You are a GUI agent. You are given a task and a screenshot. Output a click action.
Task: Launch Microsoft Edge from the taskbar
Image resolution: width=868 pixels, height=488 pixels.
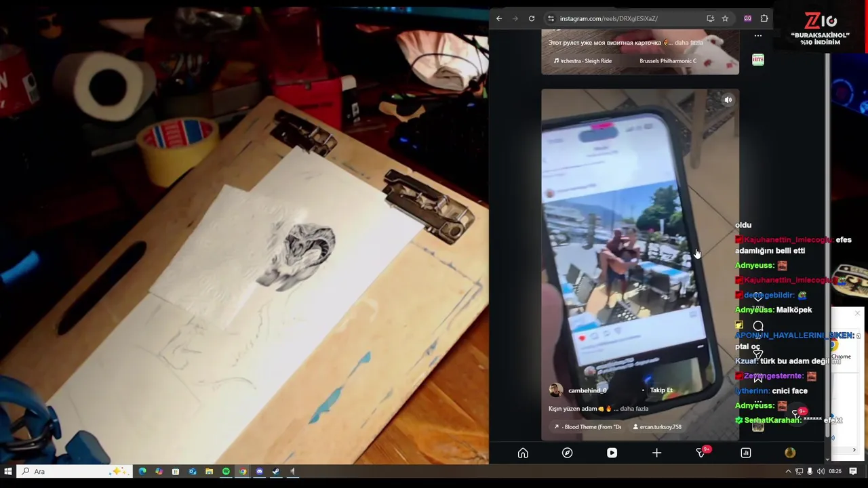tap(142, 471)
